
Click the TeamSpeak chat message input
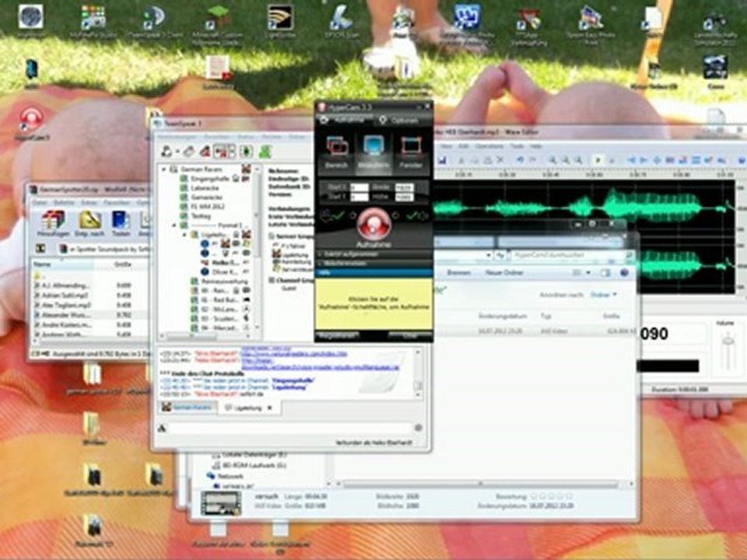(290, 428)
